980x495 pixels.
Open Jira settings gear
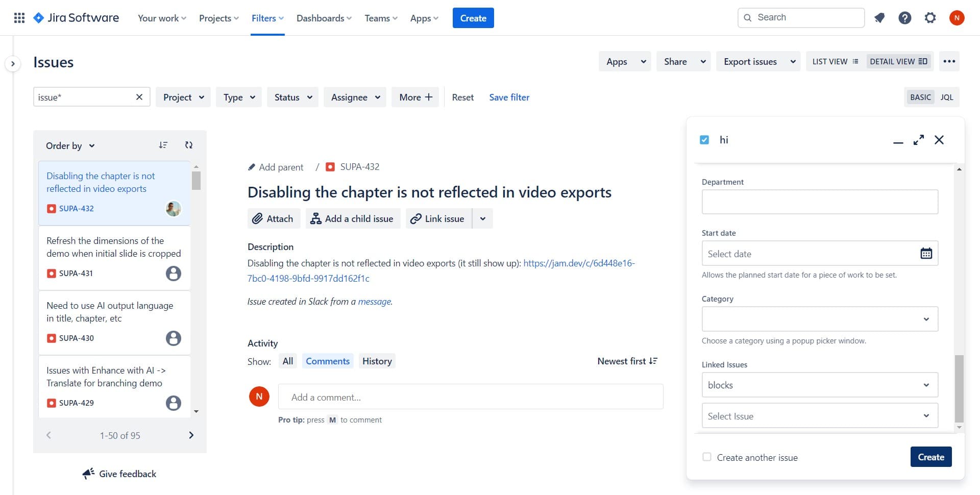pos(930,17)
